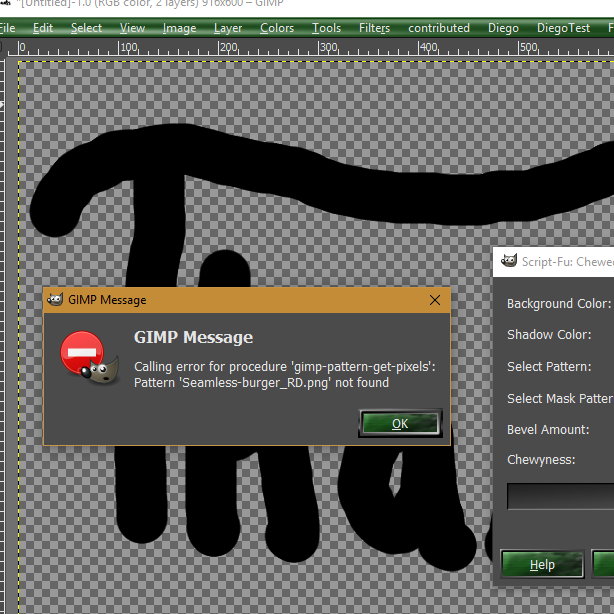Click the Wilber icon in Script-Fu title bar

509,261
